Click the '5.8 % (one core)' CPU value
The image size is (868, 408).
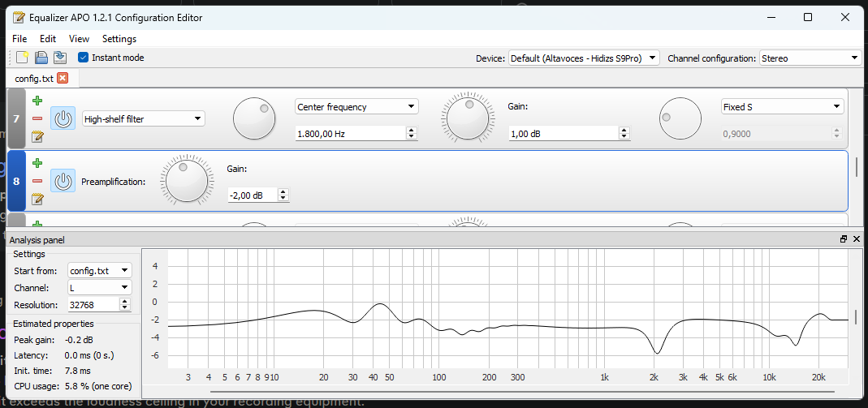click(98, 386)
